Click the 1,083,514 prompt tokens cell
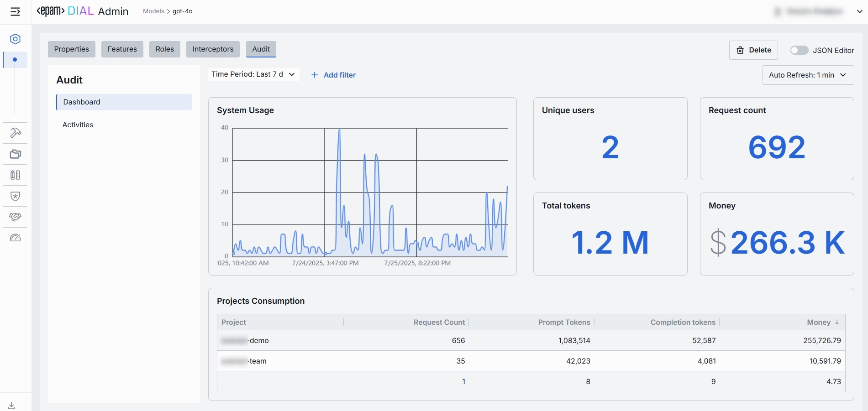The image size is (868, 411). pyautogui.click(x=574, y=341)
